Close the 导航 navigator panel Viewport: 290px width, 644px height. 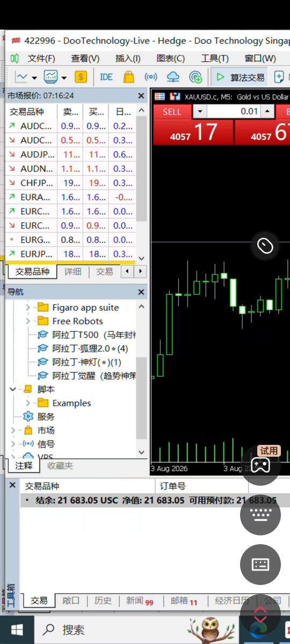141,292
